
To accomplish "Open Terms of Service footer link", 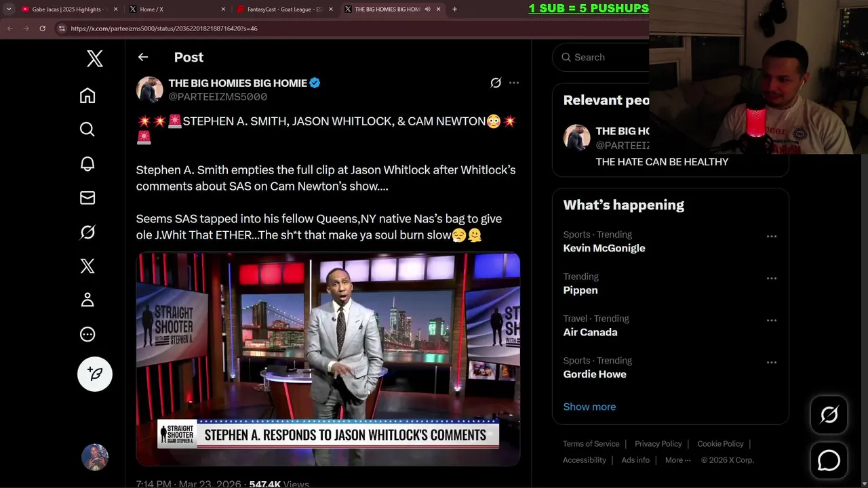I will point(591,444).
